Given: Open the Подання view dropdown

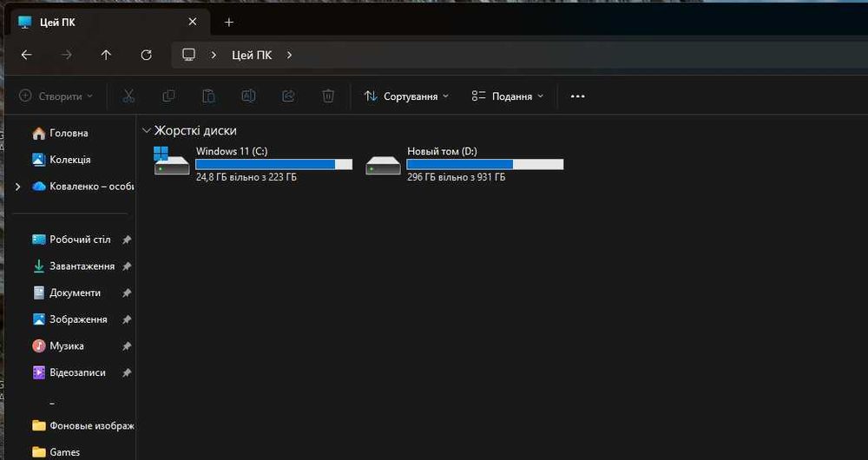Looking at the screenshot, I should 508,96.
